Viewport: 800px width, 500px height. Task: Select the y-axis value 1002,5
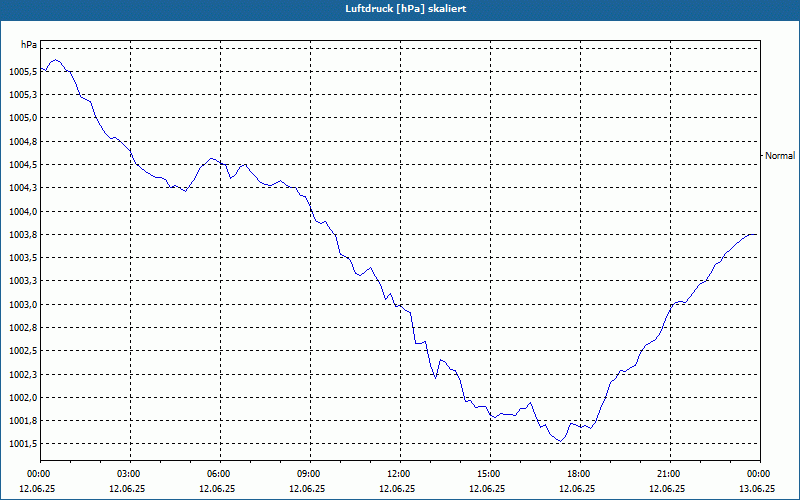[23, 351]
